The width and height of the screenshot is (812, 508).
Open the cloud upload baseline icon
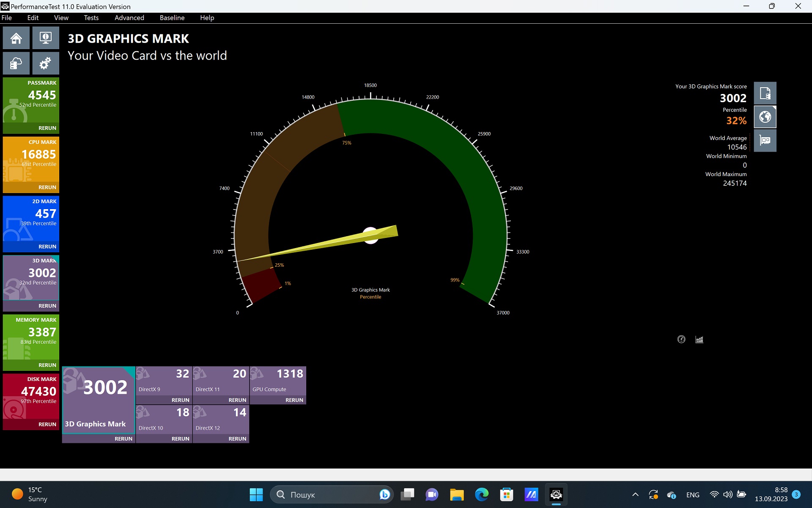(16, 63)
